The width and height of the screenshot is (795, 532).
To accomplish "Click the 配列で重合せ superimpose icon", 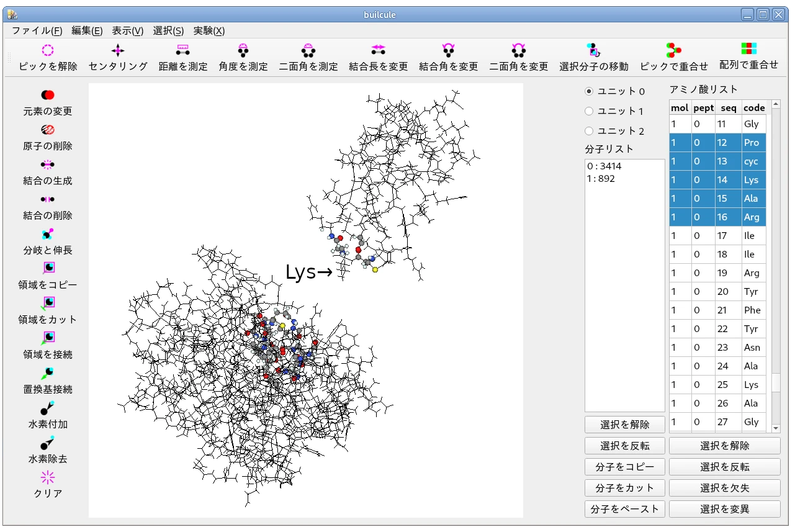I will coord(748,50).
